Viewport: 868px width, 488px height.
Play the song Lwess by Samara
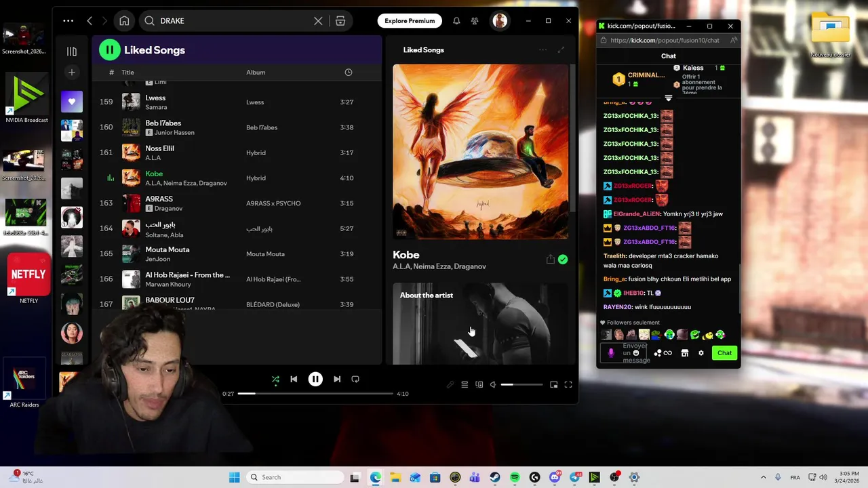(x=237, y=102)
